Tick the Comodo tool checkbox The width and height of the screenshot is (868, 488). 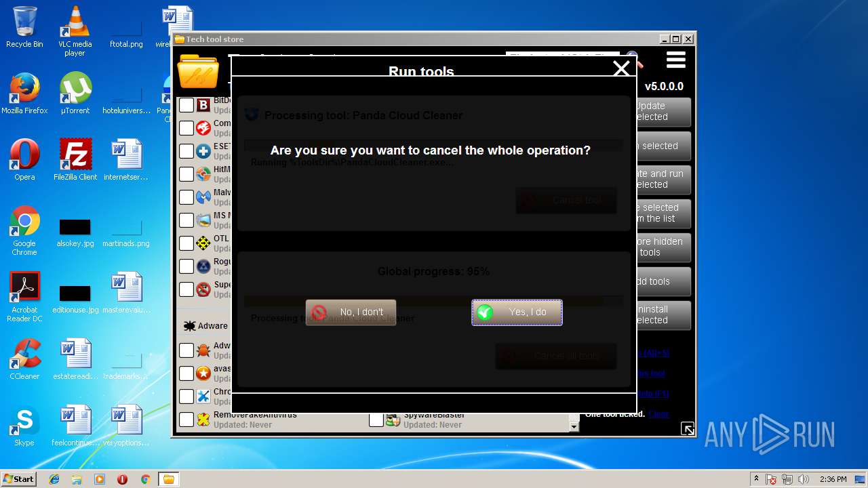tap(186, 128)
